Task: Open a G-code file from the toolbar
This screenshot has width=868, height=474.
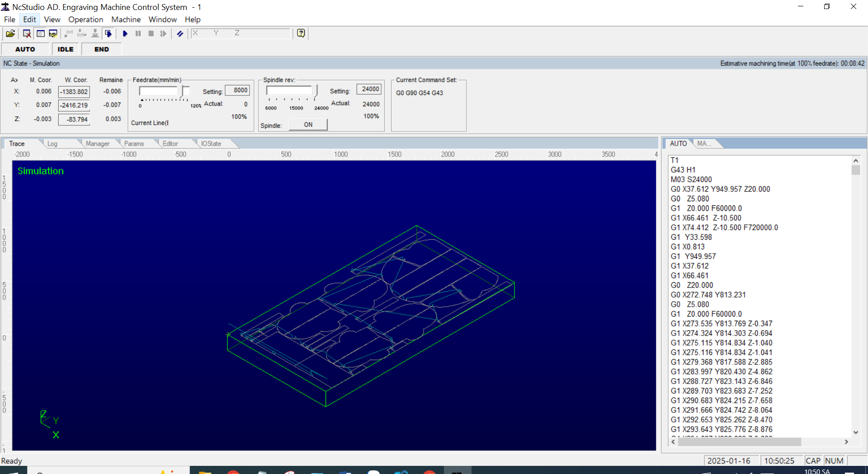Action: (10, 33)
